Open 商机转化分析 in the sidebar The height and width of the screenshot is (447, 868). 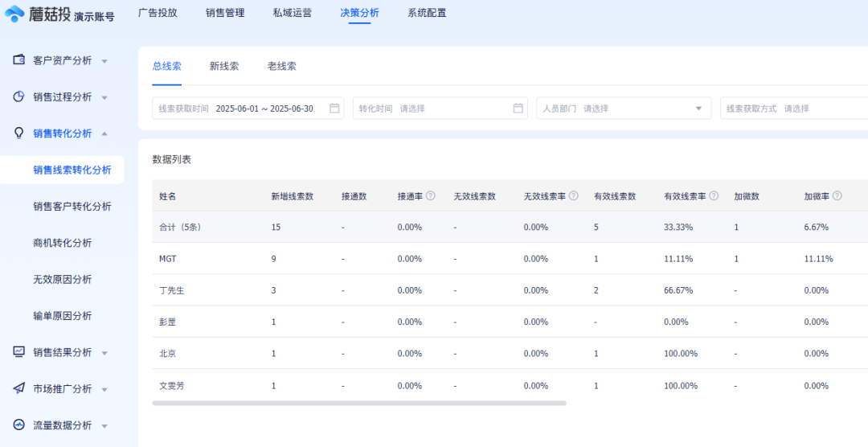point(62,243)
